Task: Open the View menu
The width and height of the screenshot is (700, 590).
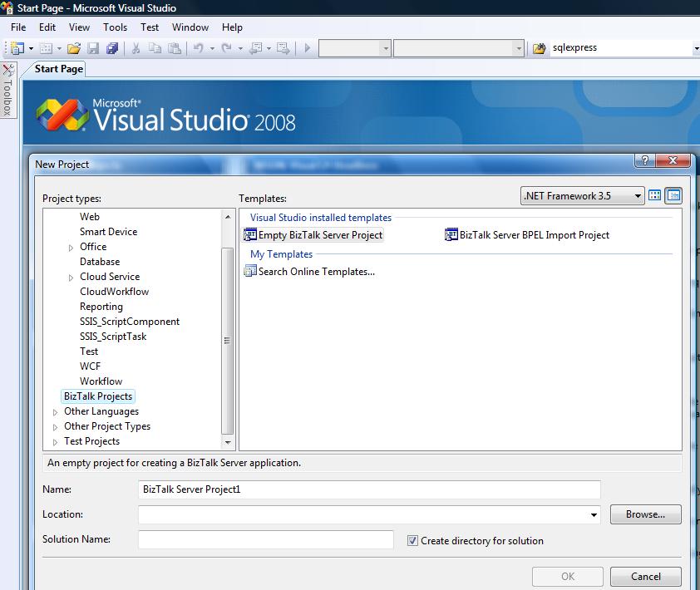Action: point(80,27)
